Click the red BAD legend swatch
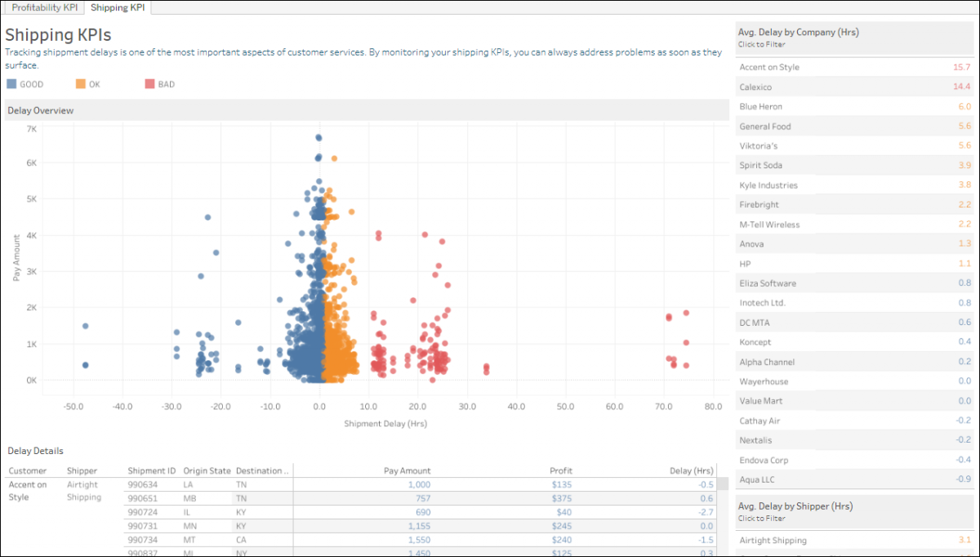 tap(149, 84)
